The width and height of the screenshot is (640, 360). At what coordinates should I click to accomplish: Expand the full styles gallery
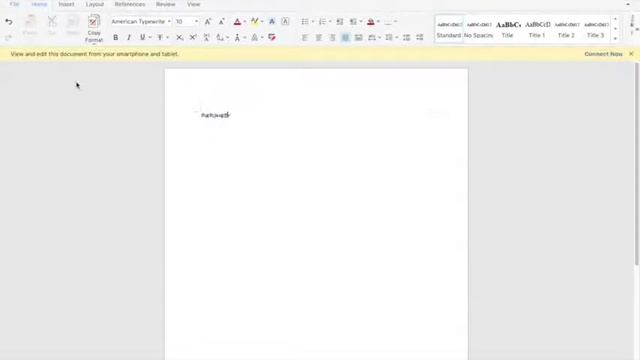pyautogui.click(x=615, y=39)
